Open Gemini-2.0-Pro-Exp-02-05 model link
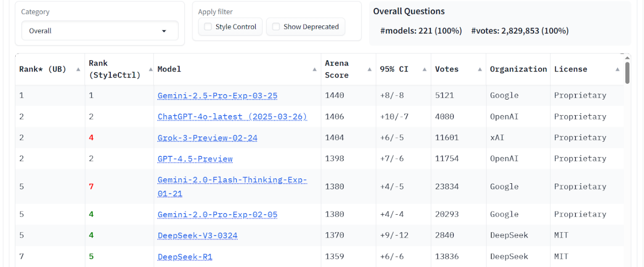644x267 pixels. [x=217, y=215]
